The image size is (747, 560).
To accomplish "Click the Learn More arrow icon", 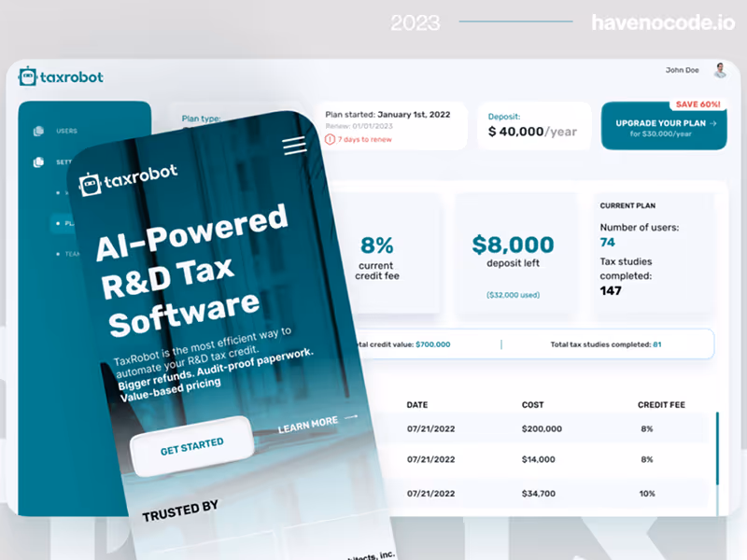I will coord(351,416).
